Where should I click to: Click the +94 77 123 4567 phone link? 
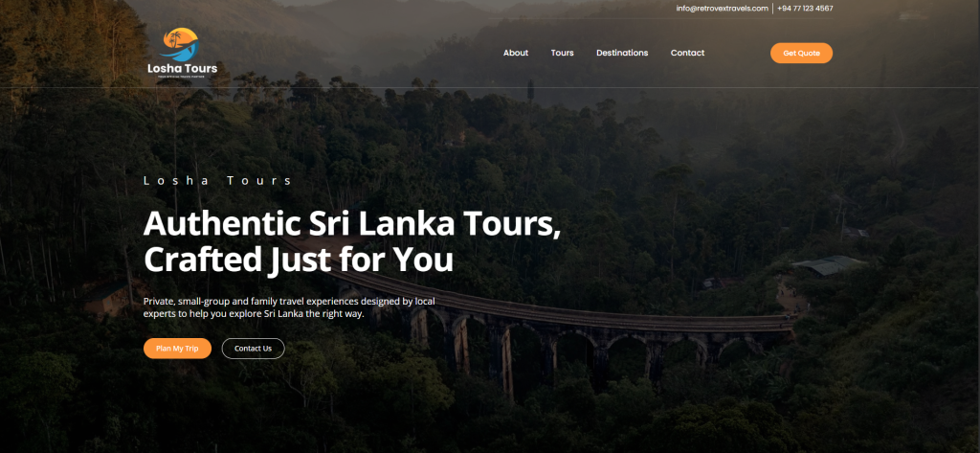[x=805, y=8]
